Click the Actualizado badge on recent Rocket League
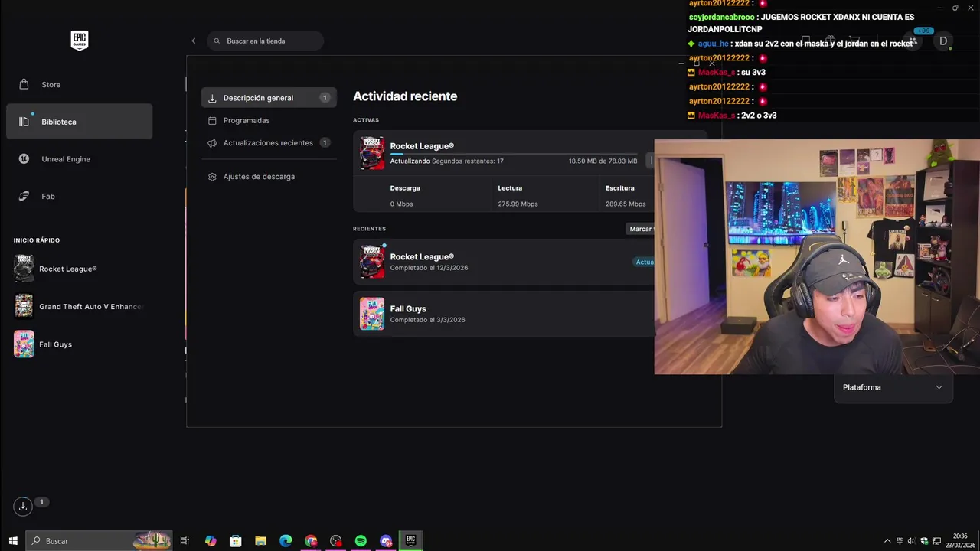The image size is (980, 551). 645,262
